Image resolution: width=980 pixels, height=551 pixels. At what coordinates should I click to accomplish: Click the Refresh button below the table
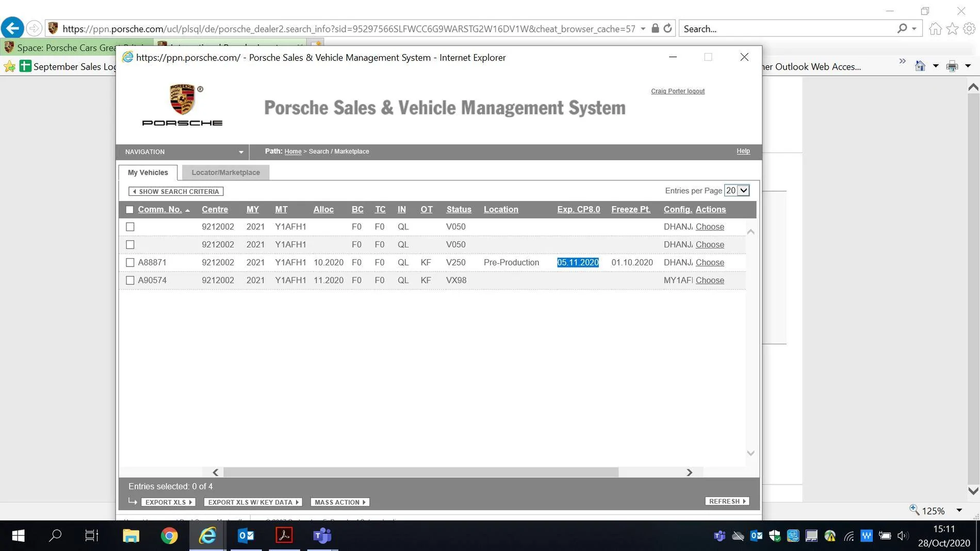[727, 502]
